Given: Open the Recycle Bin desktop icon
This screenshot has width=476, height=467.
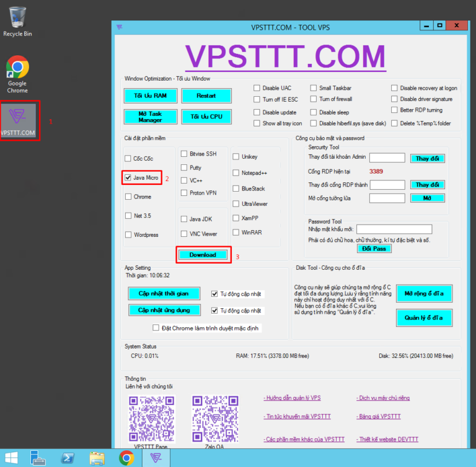Looking at the screenshot, I should [x=17, y=19].
